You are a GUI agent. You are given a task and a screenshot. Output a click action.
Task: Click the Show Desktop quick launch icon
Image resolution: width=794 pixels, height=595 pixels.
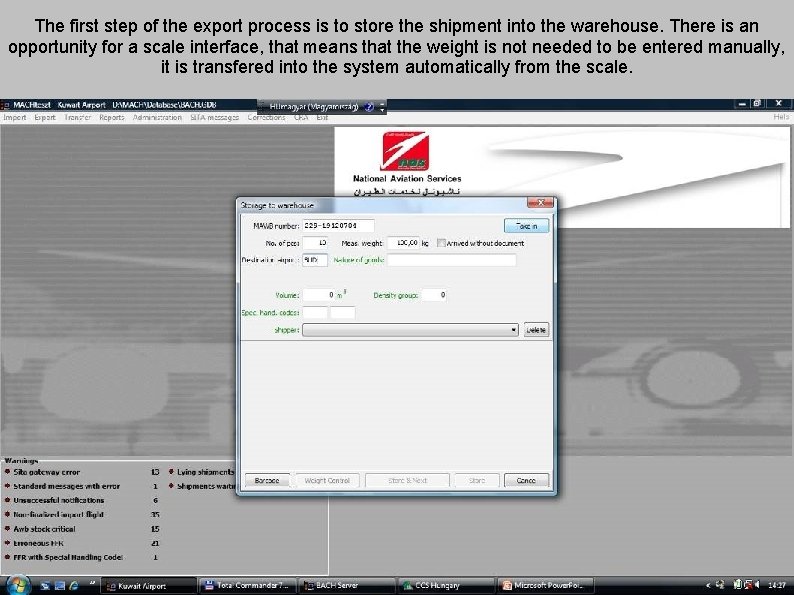(60, 585)
